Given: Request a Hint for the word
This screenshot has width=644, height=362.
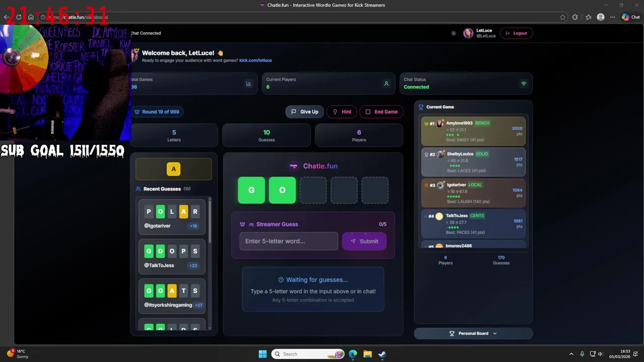Looking at the screenshot, I should (x=342, y=112).
